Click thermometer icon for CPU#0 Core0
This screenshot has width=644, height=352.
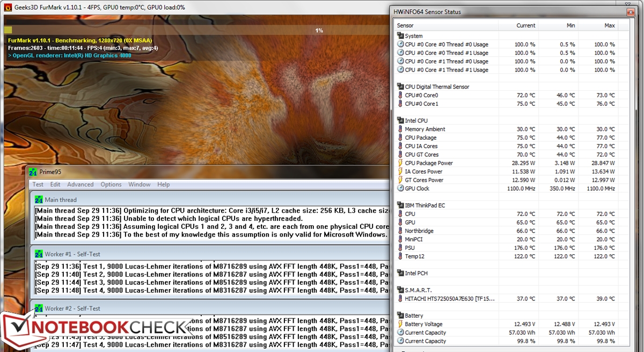coord(400,95)
